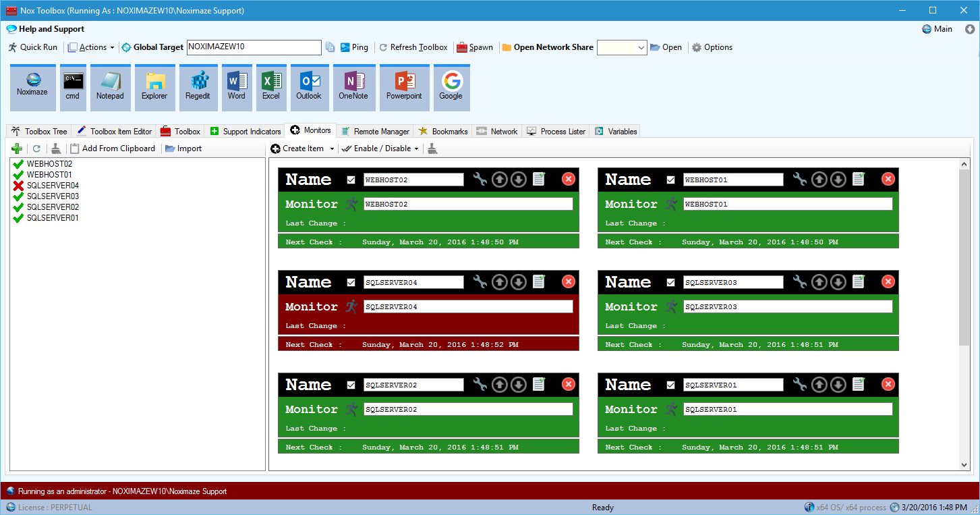
Task: Move the SQLSERVER04 monitor up
Action: pos(499,281)
